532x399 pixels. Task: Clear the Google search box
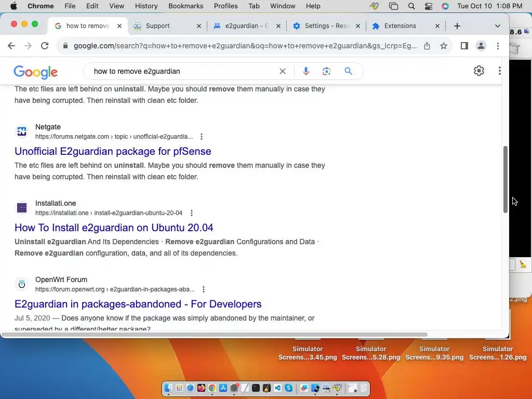pyautogui.click(x=282, y=71)
